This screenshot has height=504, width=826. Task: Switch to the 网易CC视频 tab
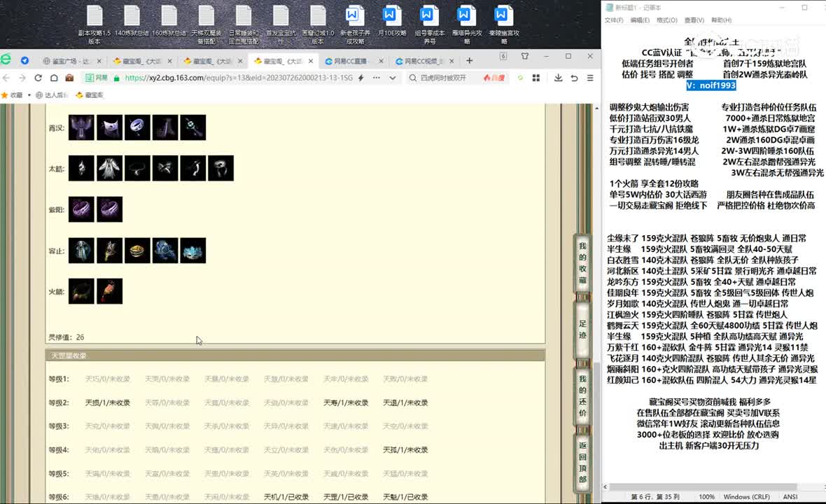click(425, 61)
